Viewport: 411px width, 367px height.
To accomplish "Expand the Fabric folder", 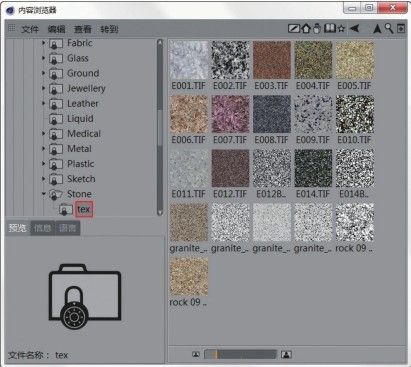I will 43,43.
